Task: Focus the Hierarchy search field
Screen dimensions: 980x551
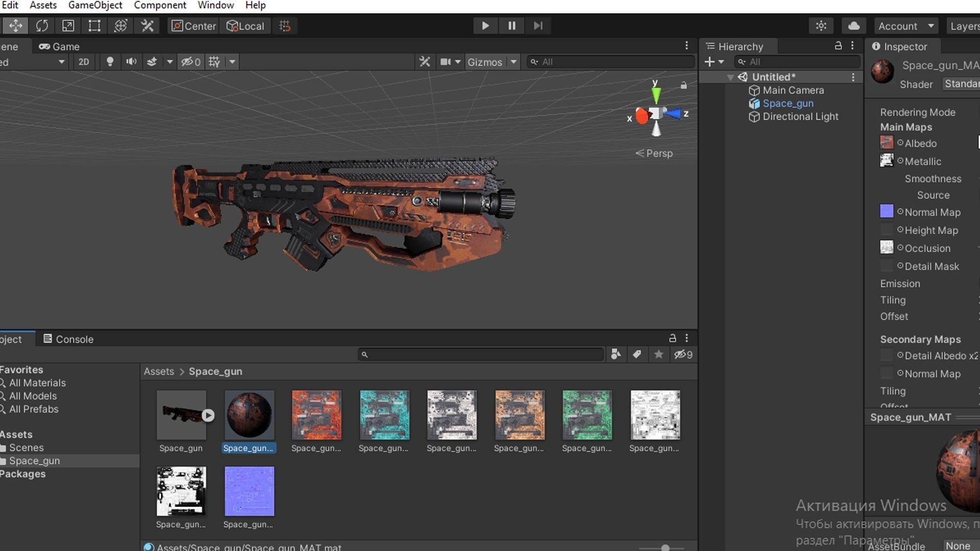Action: (797, 62)
